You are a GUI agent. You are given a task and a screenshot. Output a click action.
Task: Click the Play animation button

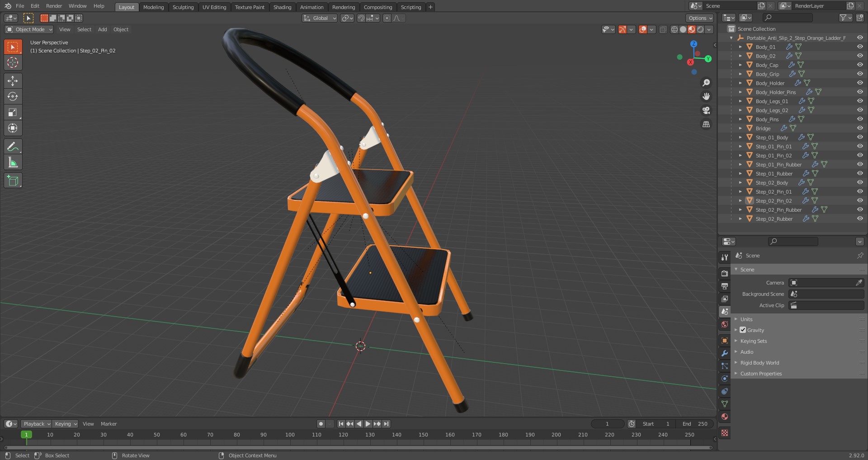click(368, 424)
